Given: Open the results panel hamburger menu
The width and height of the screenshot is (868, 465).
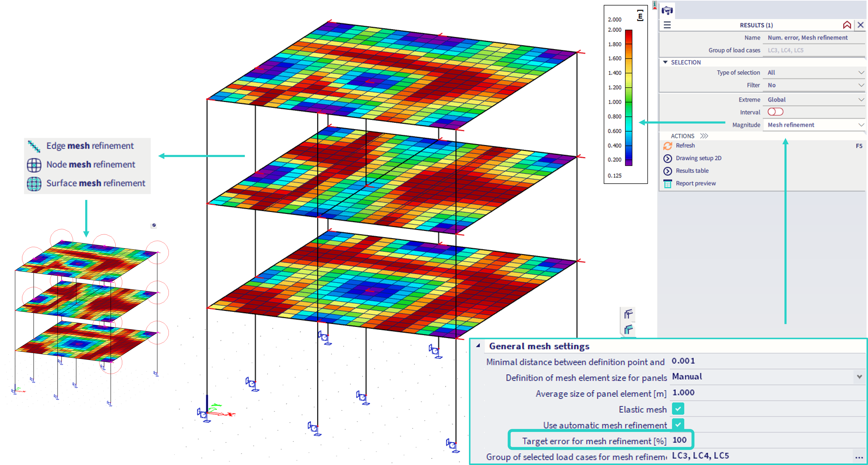Looking at the screenshot, I should point(667,25).
